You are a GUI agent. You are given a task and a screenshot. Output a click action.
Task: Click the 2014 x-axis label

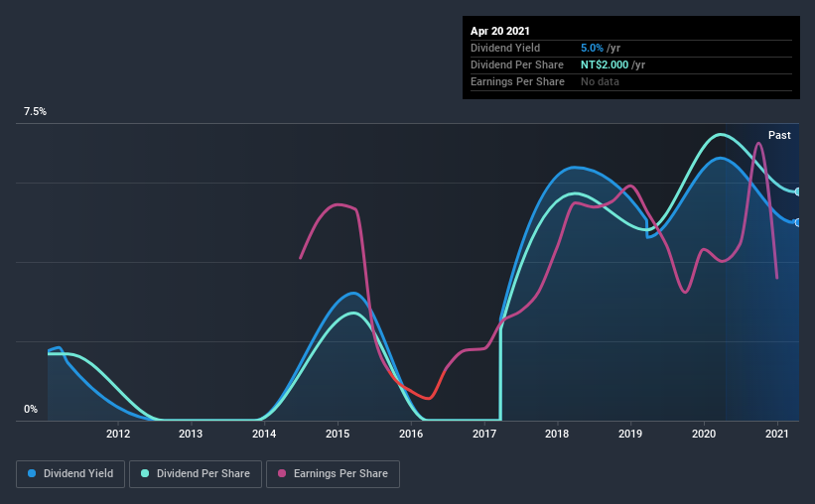pyautogui.click(x=264, y=434)
